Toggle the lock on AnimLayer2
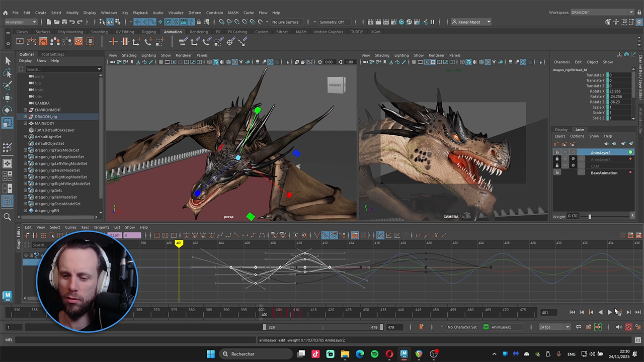The image size is (644, 362). tap(557, 152)
